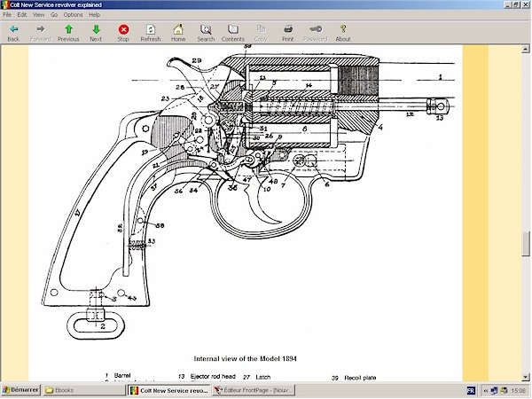Go to the Next page button
532x399 pixels.
click(x=96, y=33)
